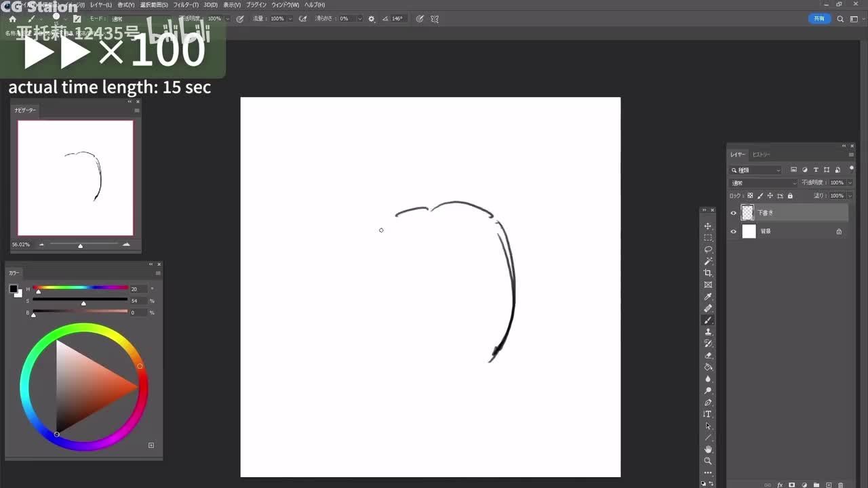Open the layer style fx menu
The image size is (868, 488).
pyautogui.click(x=780, y=485)
